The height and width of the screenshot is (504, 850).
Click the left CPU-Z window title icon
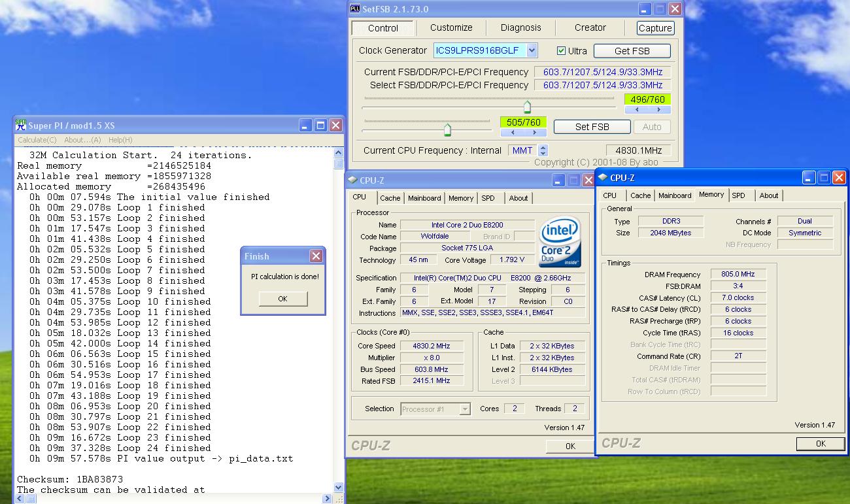point(352,180)
